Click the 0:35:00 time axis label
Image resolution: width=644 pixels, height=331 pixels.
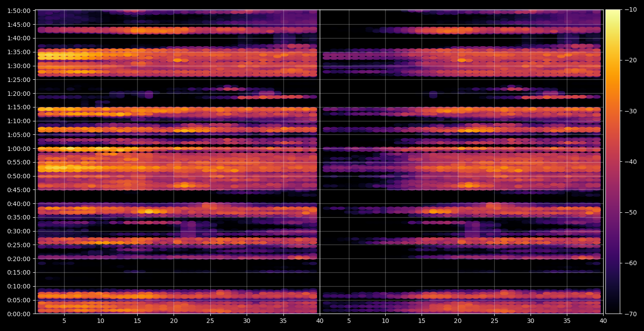(x=19, y=217)
